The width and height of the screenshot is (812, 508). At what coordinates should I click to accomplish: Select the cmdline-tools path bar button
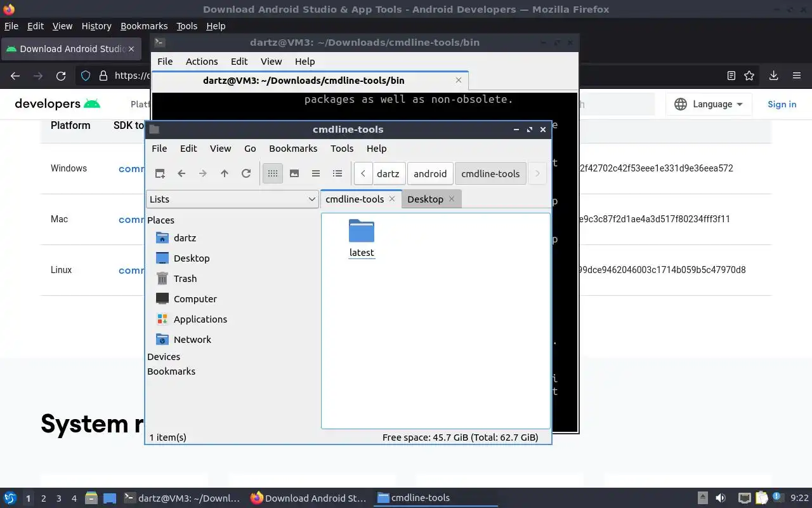490,173
